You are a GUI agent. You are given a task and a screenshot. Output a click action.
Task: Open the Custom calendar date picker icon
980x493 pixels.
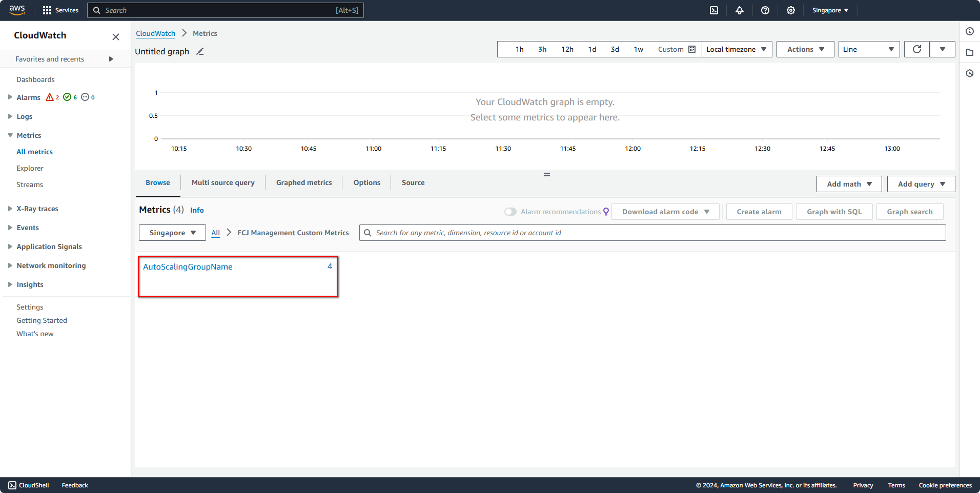click(x=692, y=49)
